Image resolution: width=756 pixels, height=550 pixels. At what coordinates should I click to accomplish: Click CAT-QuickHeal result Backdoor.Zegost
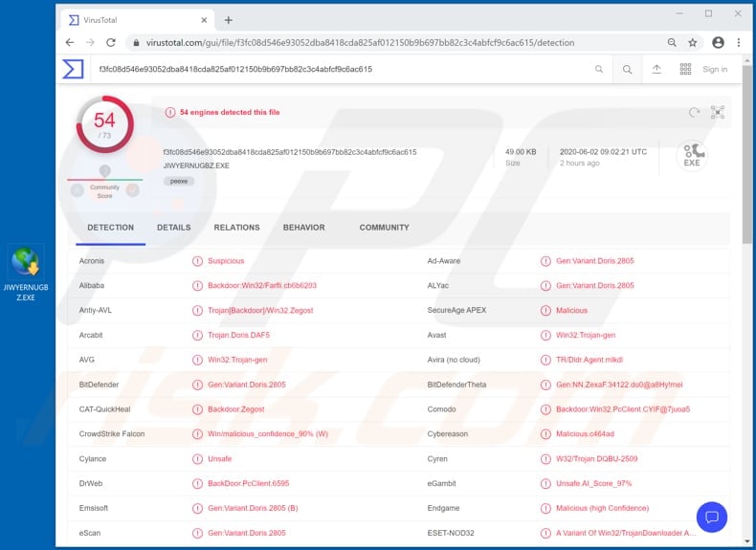235,409
